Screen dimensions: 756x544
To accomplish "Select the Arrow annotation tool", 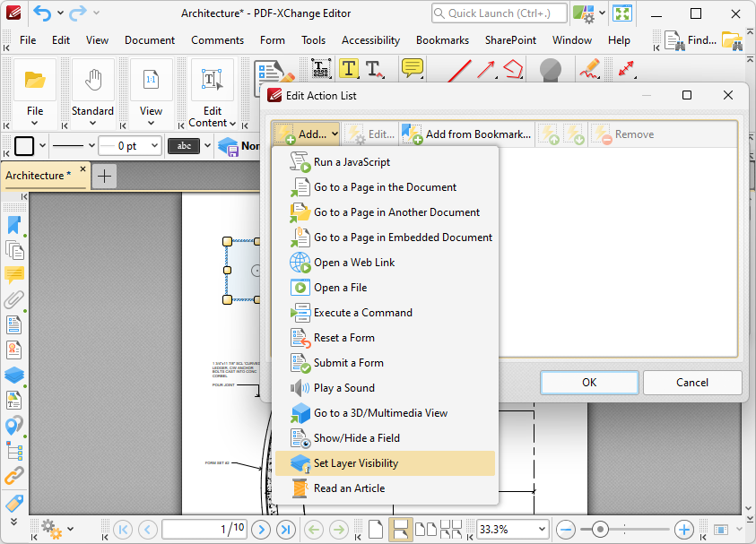I will 484,68.
